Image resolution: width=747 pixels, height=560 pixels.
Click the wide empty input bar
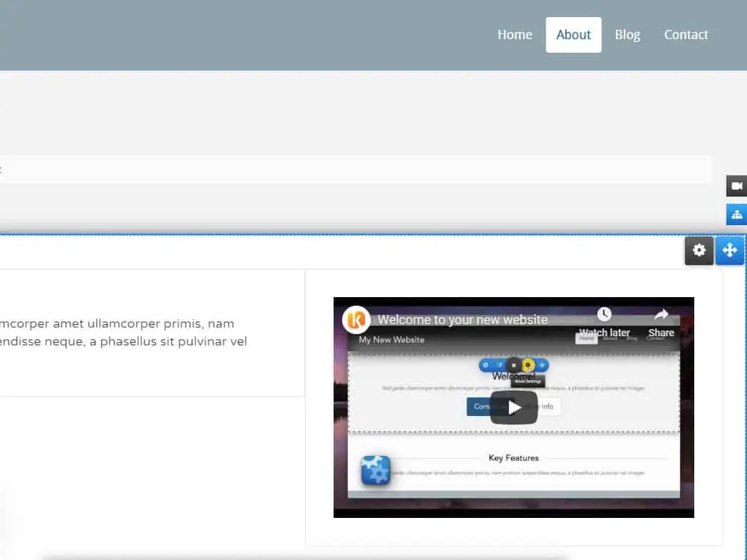[356, 169]
